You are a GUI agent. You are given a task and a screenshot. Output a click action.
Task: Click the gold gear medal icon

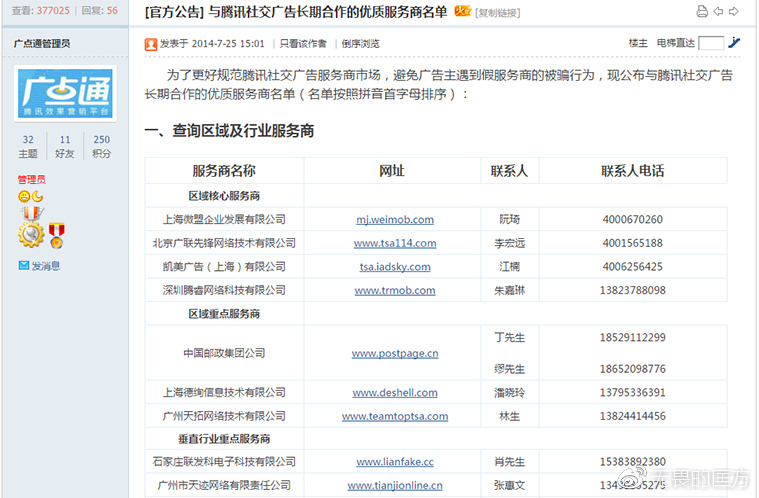pyautogui.click(x=31, y=235)
